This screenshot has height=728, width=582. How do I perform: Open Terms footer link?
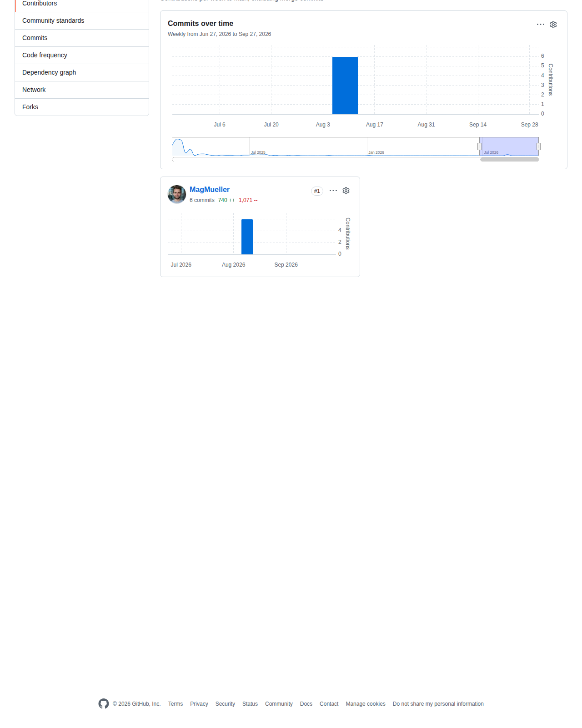[x=176, y=704]
